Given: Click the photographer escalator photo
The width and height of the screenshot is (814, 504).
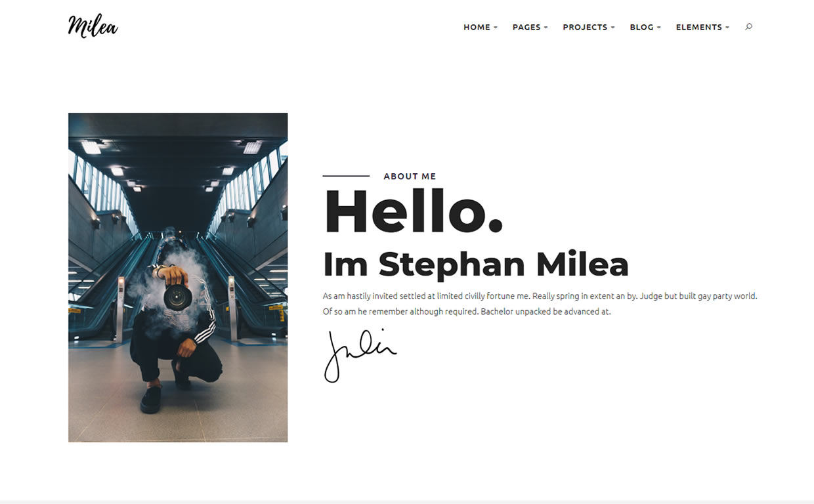Looking at the screenshot, I should pos(178,278).
